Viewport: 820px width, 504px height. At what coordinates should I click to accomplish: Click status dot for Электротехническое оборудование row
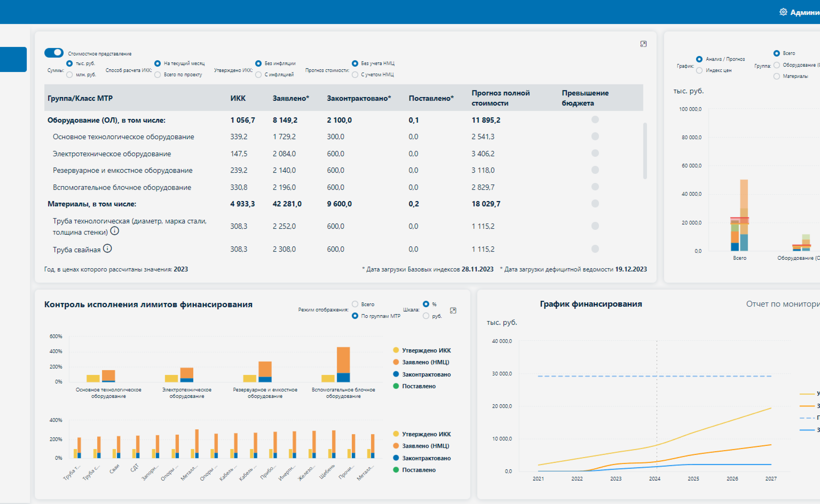595,153
